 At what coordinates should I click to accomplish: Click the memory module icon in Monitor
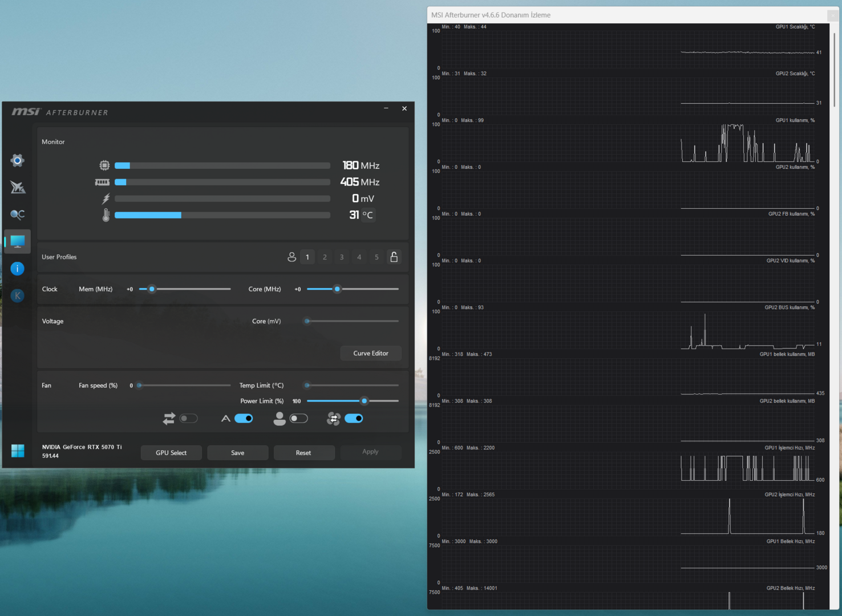click(x=103, y=182)
